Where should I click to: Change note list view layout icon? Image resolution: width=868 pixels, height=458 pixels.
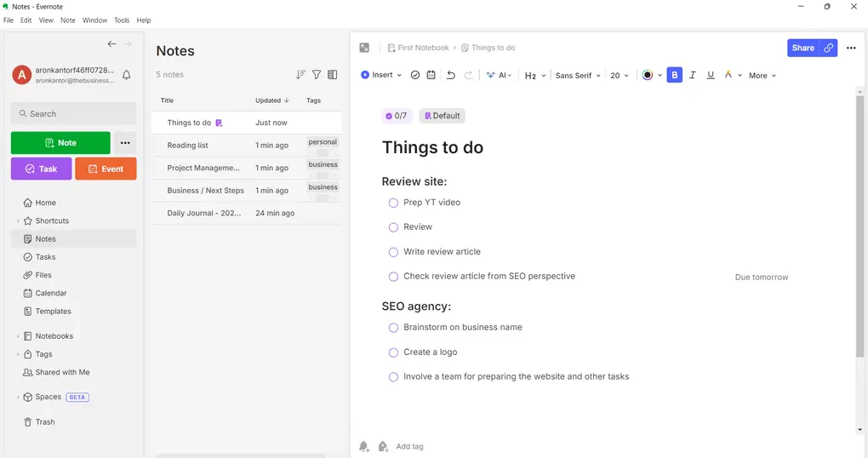pyautogui.click(x=332, y=74)
